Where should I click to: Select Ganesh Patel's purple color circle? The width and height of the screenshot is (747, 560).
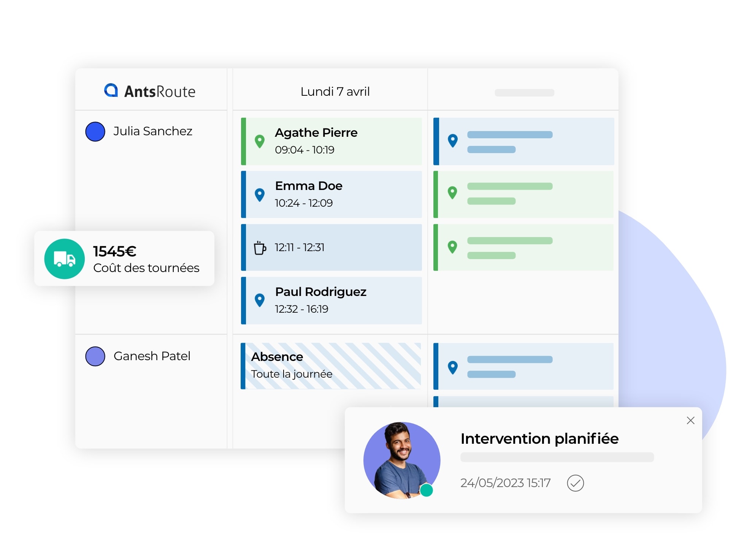tap(95, 356)
